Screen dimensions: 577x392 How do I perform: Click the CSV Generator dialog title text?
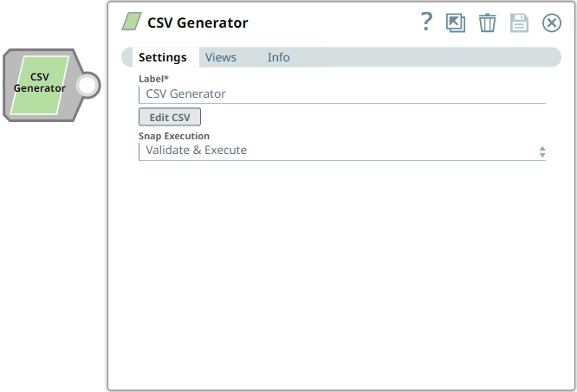(198, 23)
